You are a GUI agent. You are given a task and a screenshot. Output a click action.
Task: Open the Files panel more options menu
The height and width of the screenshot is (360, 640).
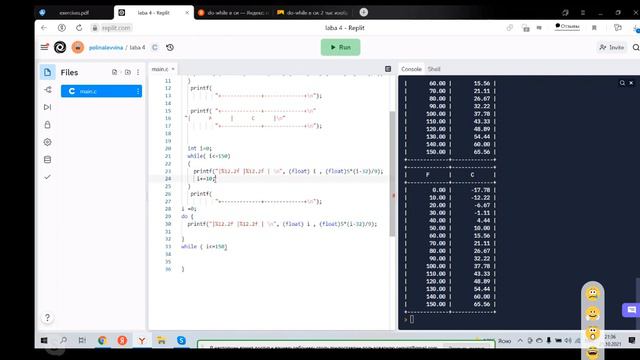tap(138, 72)
